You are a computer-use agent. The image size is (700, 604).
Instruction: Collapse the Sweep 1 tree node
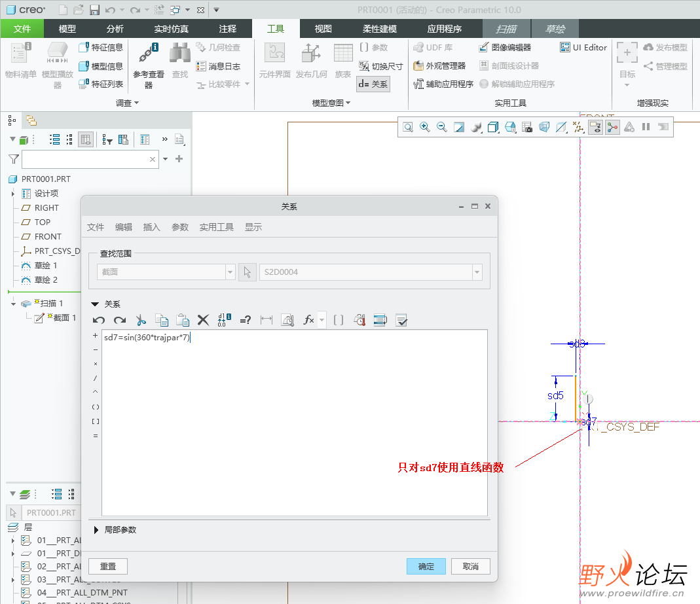click(x=13, y=304)
